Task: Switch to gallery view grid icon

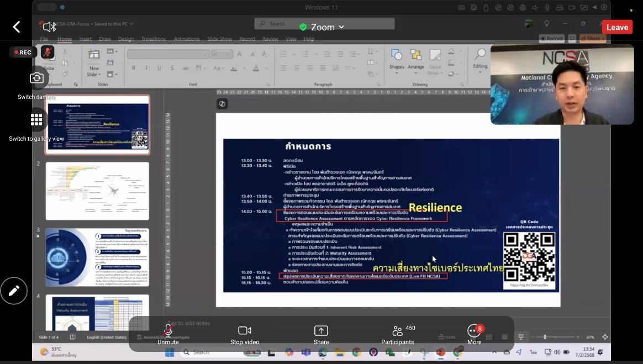Action: [36, 120]
